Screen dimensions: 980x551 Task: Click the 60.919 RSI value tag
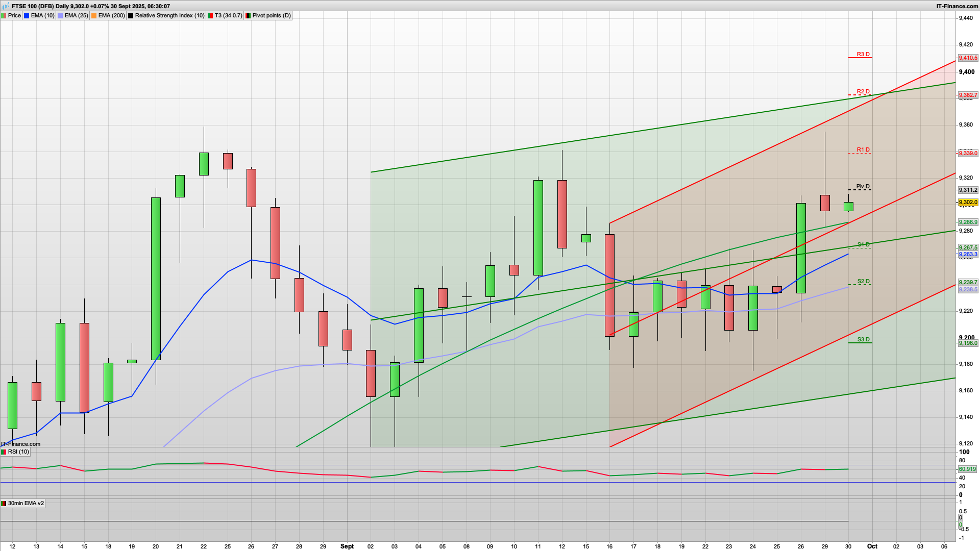967,469
